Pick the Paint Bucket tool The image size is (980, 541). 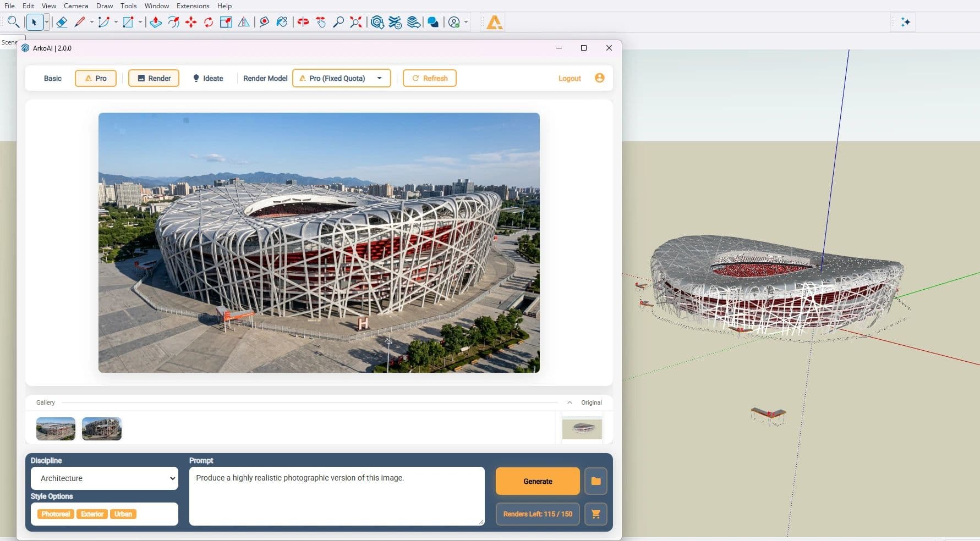click(282, 22)
